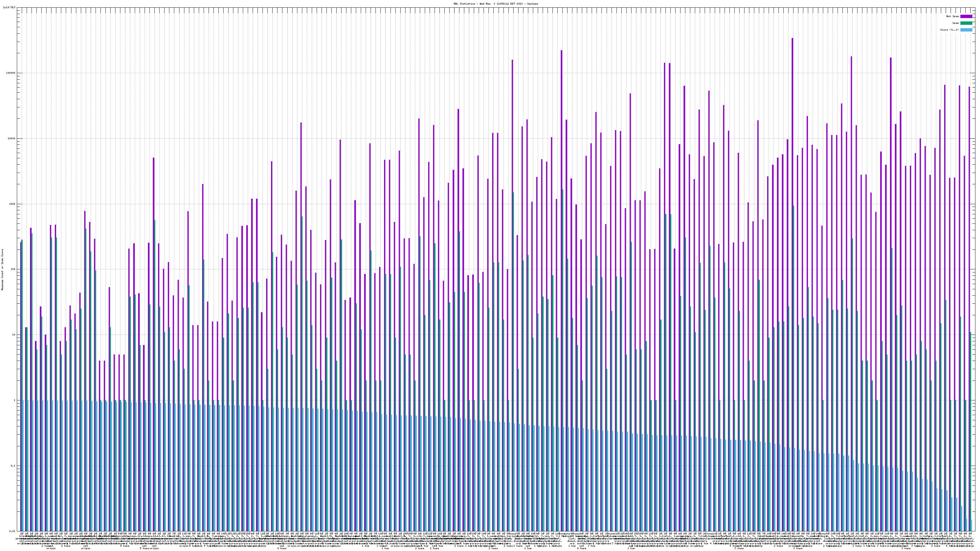Click the blue Score legend swatch
The height and width of the screenshot is (551, 980).
966,30
